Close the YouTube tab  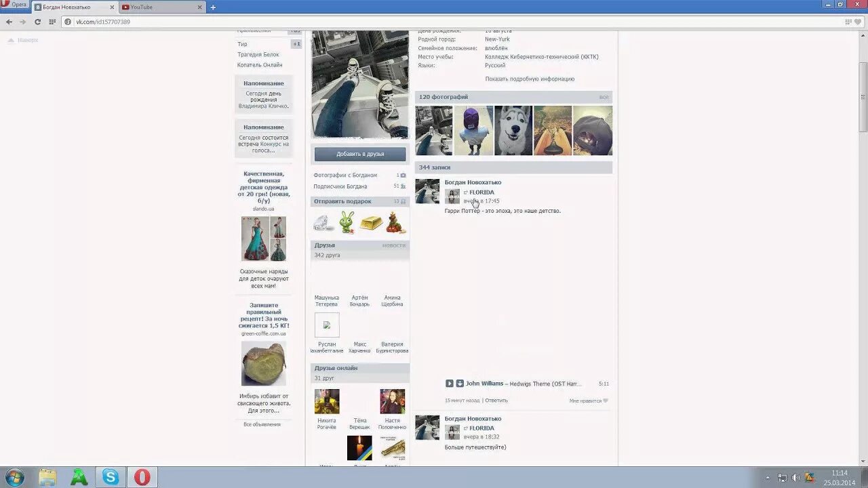[x=199, y=7]
